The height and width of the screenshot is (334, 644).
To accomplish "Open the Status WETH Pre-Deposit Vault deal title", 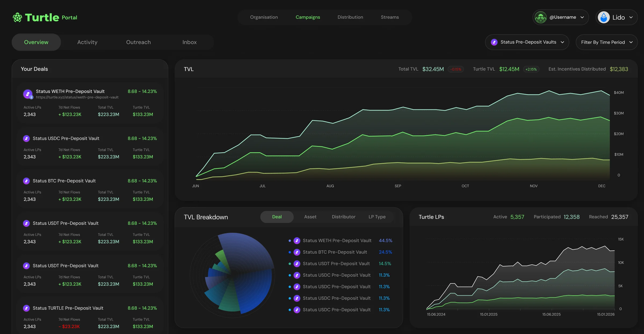I will click(70, 91).
